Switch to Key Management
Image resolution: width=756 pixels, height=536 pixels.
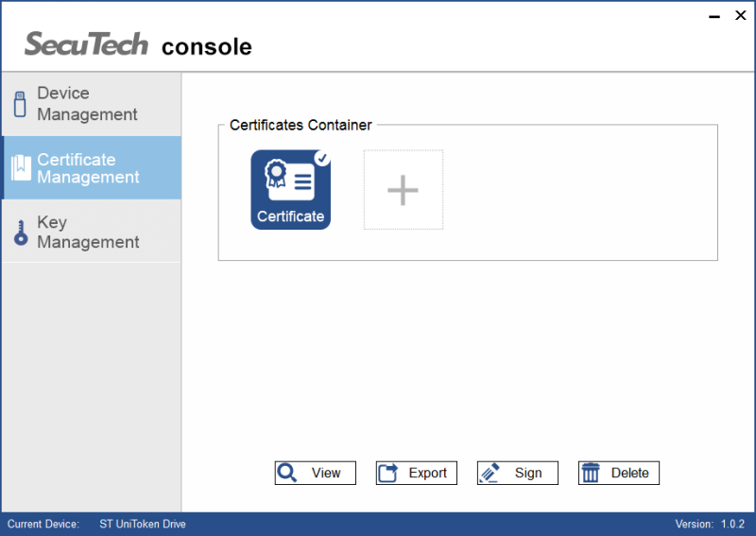click(92, 231)
